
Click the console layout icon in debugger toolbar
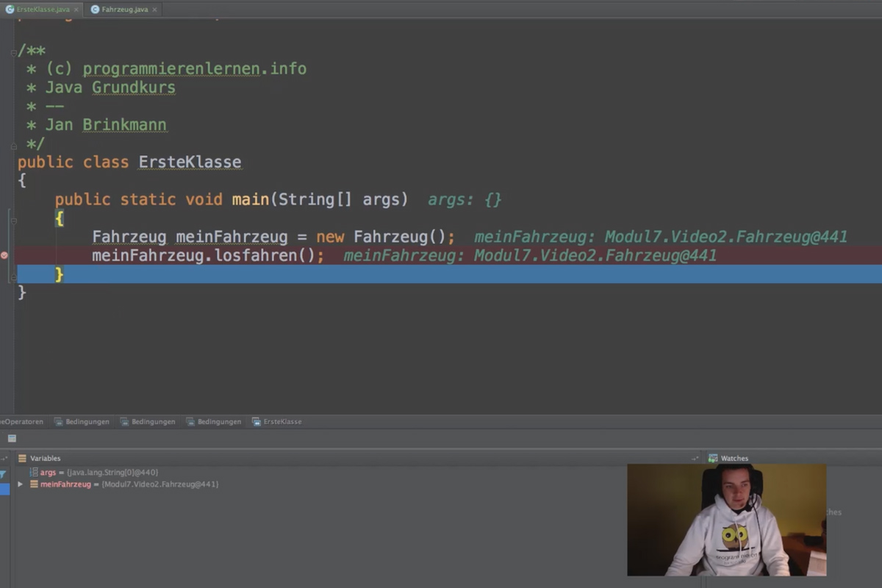[12, 438]
